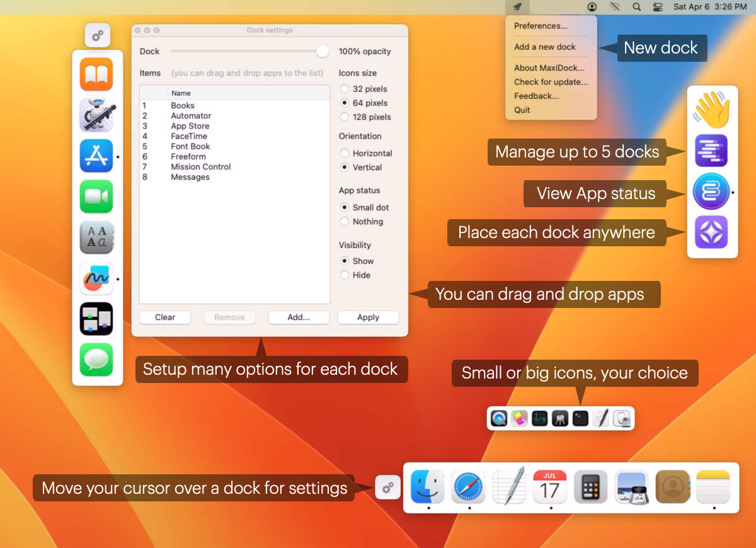Image resolution: width=756 pixels, height=548 pixels.
Task: Open Keychain Access in the small dock
Action: point(560,418)
